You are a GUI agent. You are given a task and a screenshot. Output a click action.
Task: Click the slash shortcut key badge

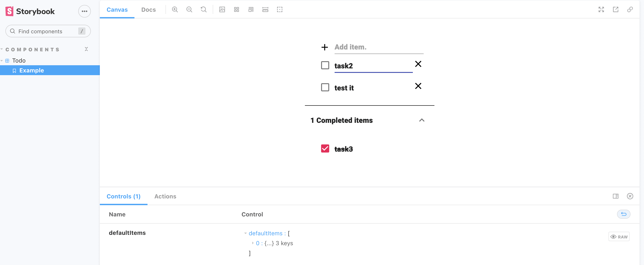[82, 31]
